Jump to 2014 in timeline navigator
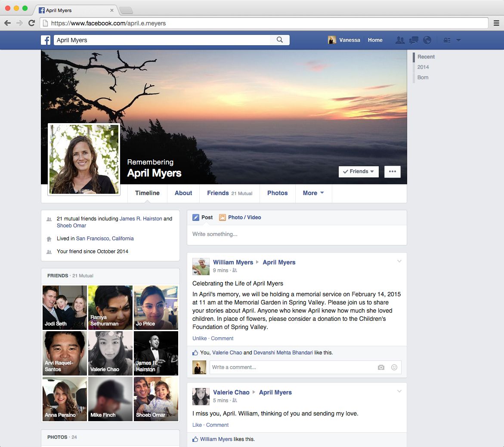Image resolution: width=504 pixels, height=447 pixels. 423,67
